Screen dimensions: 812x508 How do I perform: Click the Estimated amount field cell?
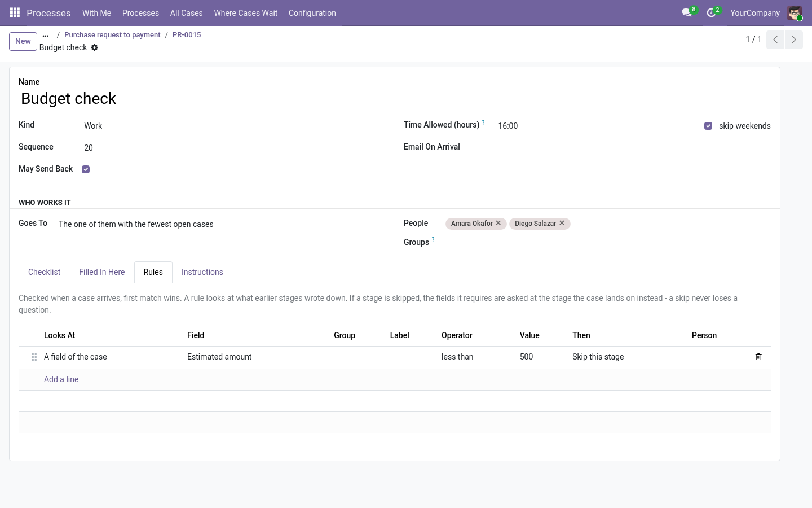256,357
